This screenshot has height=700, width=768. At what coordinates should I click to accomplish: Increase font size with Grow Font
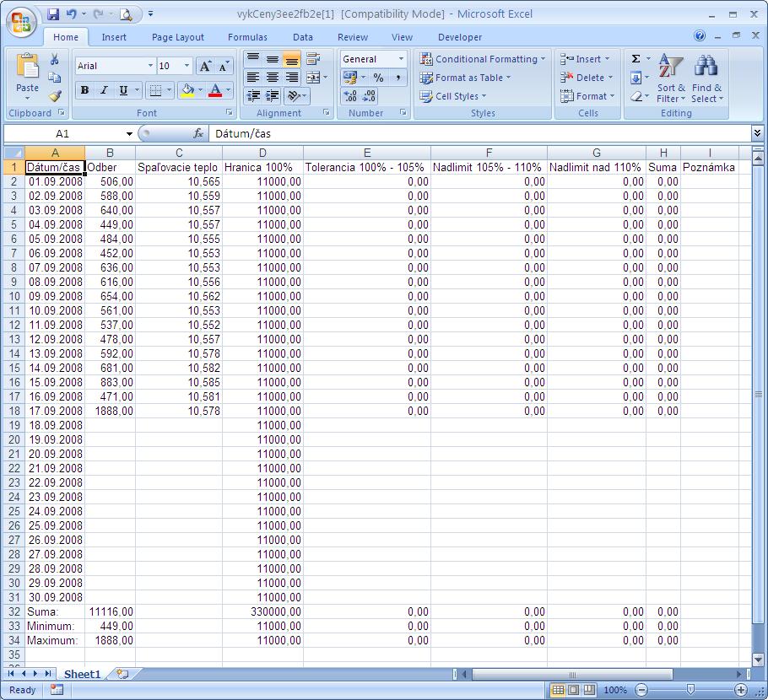tap(205, 66)
